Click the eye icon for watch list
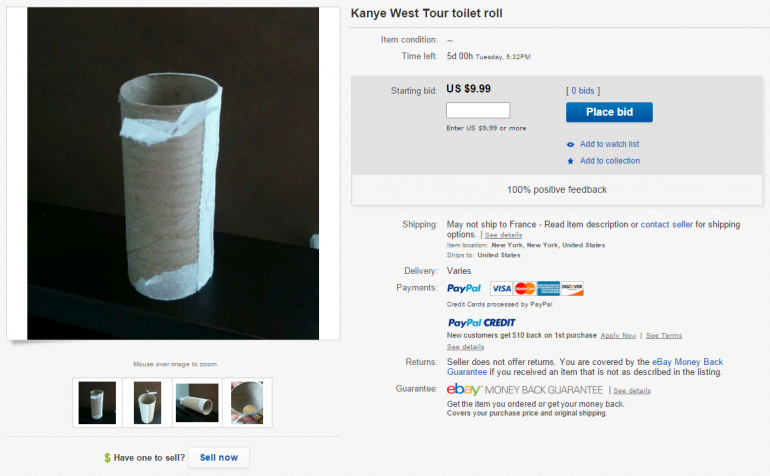Image resolution: width=770 pixels, height=476 pixels. tap(571, 144)
